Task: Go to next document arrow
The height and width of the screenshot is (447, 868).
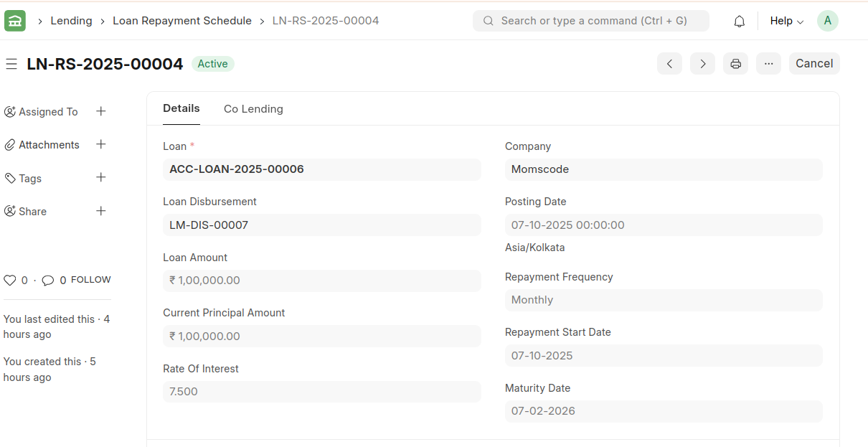Action: (x=702, y=64)
